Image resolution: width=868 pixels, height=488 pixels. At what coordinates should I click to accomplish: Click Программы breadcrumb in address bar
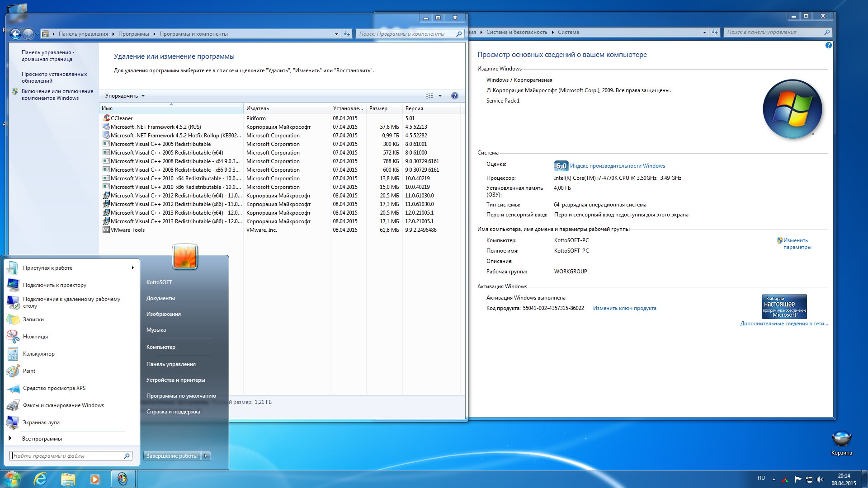pyautogui.click(x=133, y=34)
